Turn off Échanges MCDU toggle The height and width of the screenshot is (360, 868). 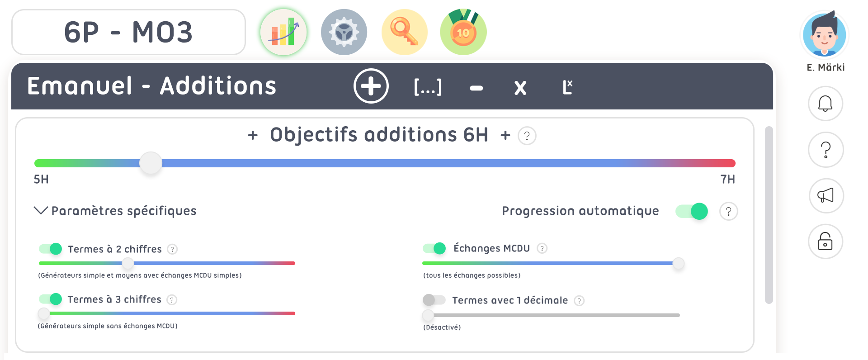[434, 248]
